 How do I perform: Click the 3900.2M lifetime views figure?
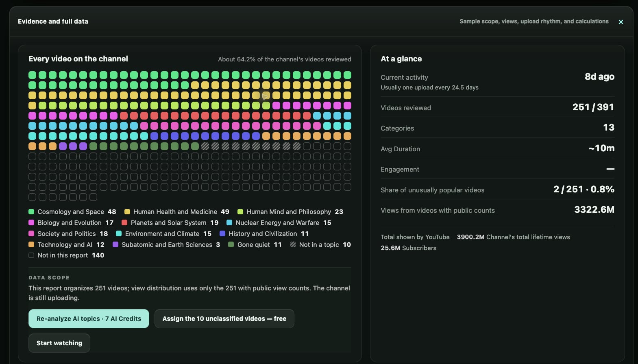470,237
